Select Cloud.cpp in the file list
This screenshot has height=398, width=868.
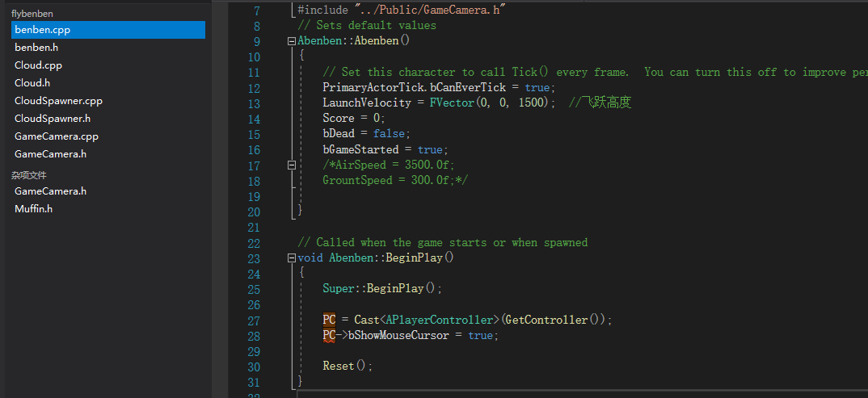click(x=38, y=65)
